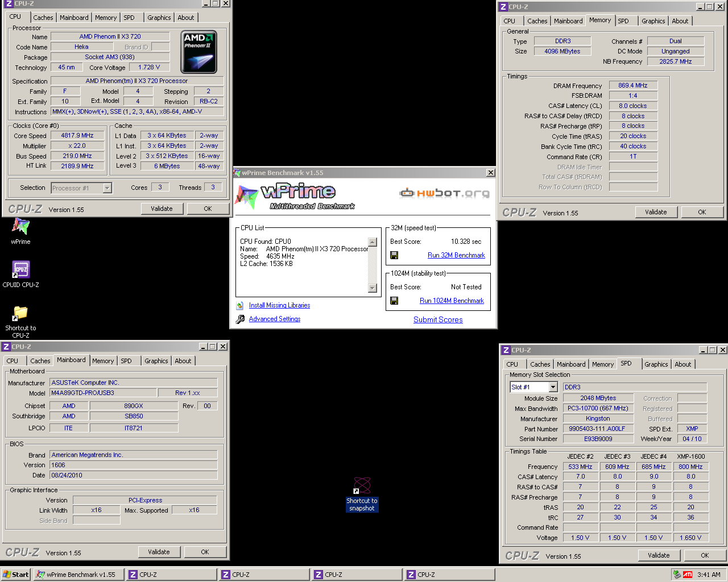The width and height of the screenshot is (728, 582).
Task: Click the Install Missing Libraries link
Action: 279,305
